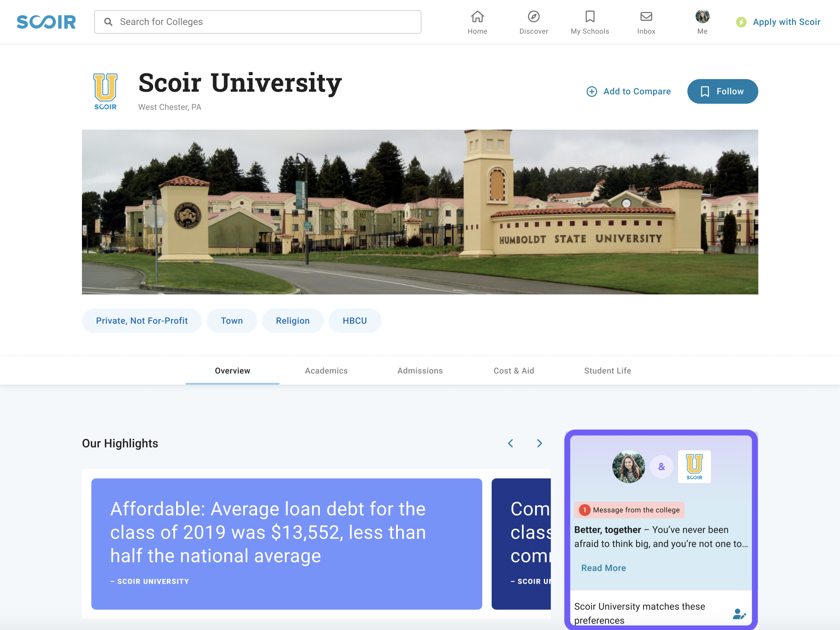Click Apply with Scoir link
Screen dimensions: 840x630
point(786,22)
